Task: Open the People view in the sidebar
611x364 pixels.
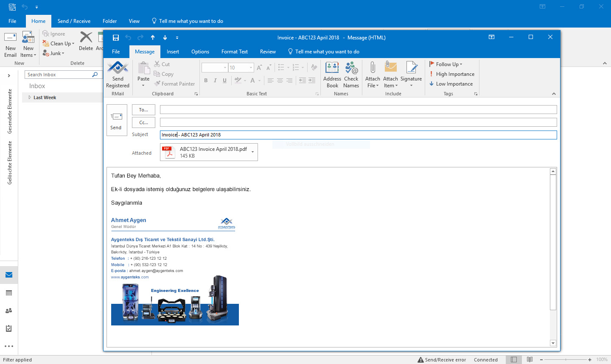Action: [9, 311]
